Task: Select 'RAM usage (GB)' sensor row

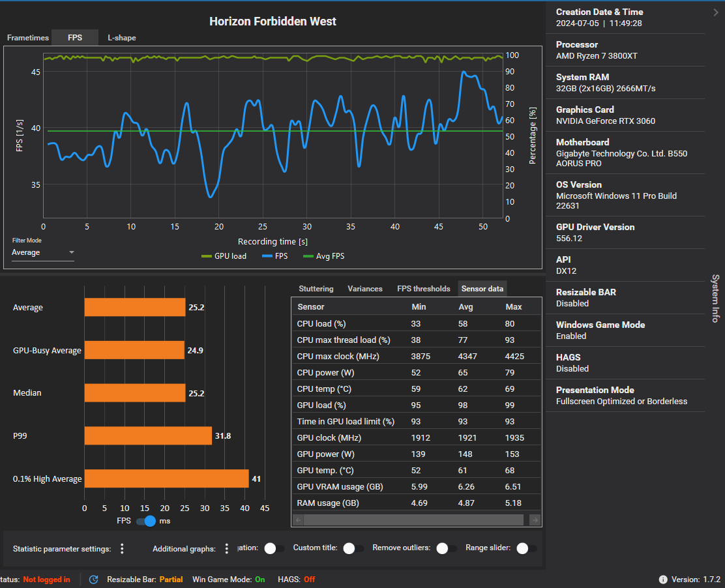Action: 416,503
